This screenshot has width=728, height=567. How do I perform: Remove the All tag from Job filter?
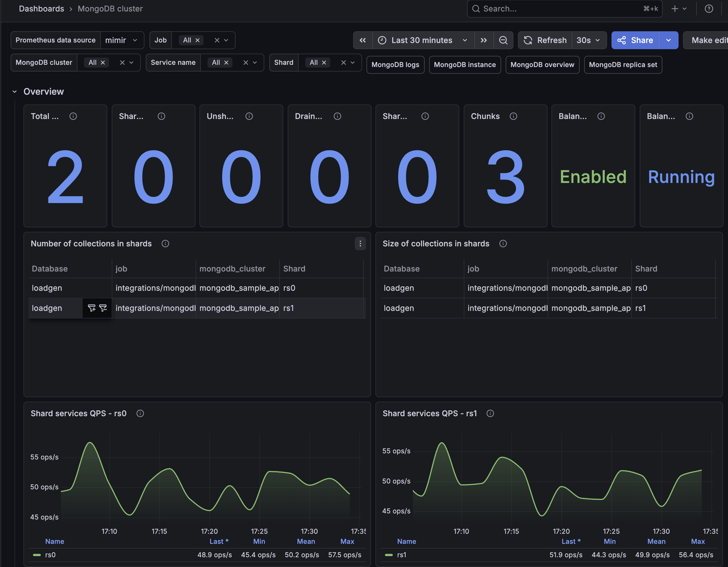click(197, 40)
